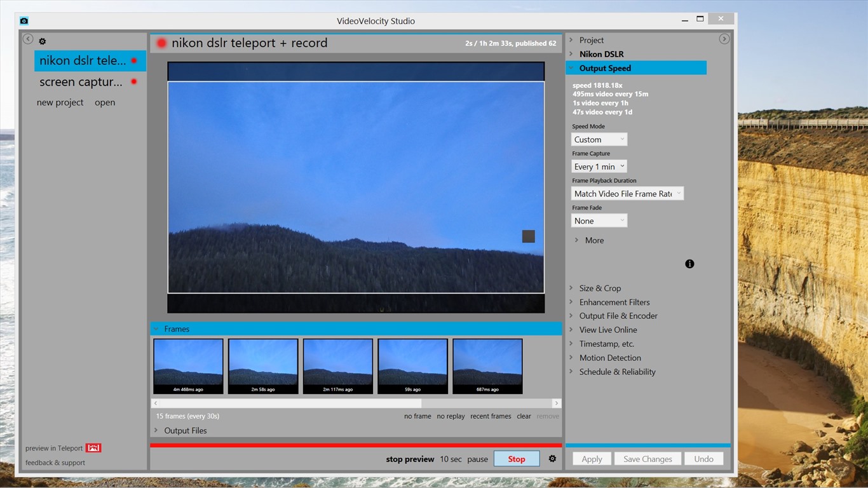Click the info icon in the Output Speed panel

click(689, 263)
